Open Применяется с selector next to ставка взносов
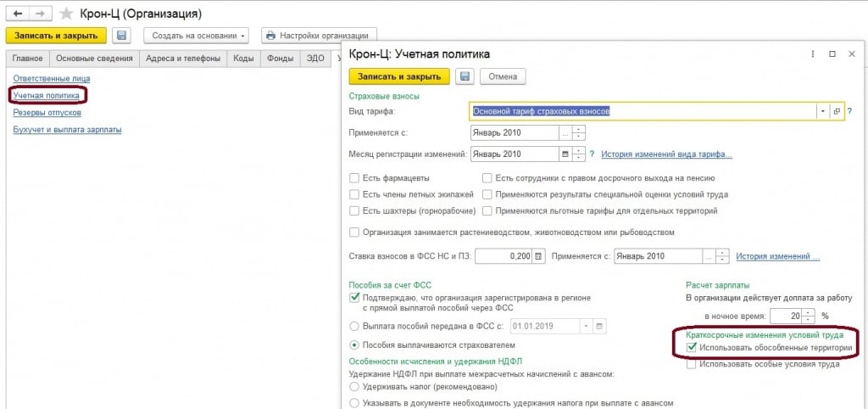 click(x=709, y=256)
